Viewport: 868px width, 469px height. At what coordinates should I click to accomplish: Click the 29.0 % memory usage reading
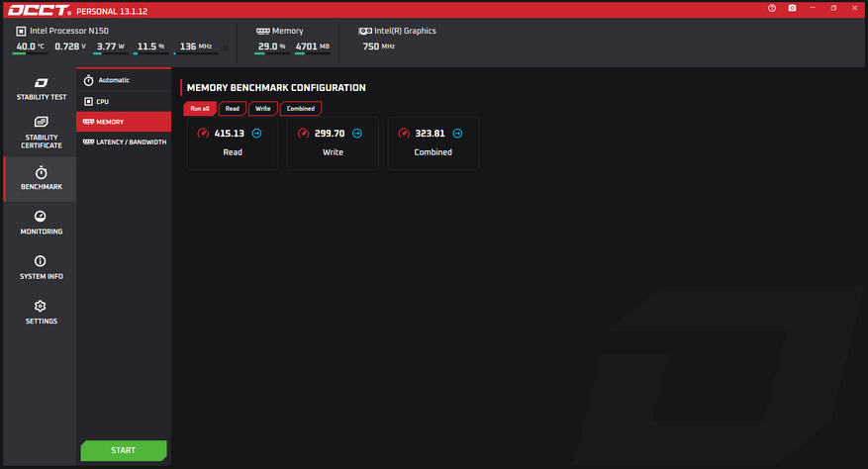[x=271, y=47]
